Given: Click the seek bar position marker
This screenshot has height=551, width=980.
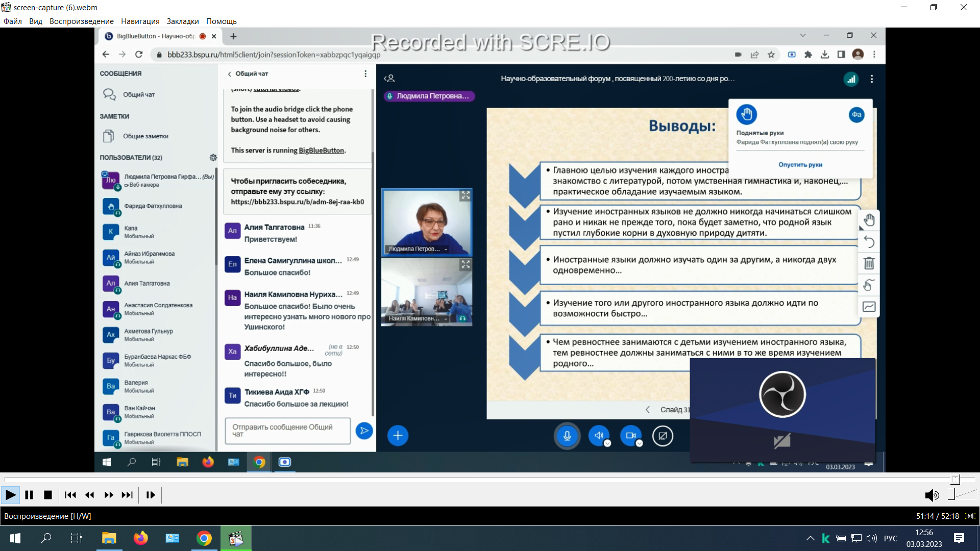Looking at the screenshot, I should click(955, 479).
